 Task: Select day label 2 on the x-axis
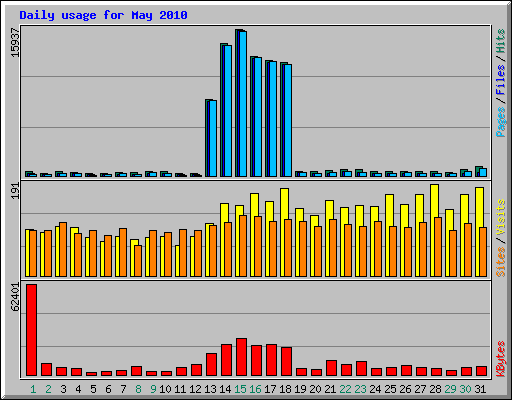pyautogui.click(x=48, y=389)
